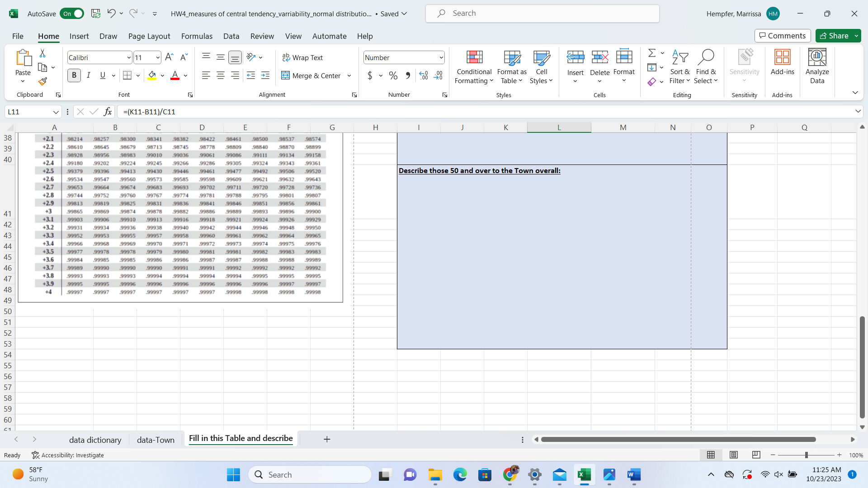Open the Conditional Formatting tool
868x488 pixels.
coord(473,67)
